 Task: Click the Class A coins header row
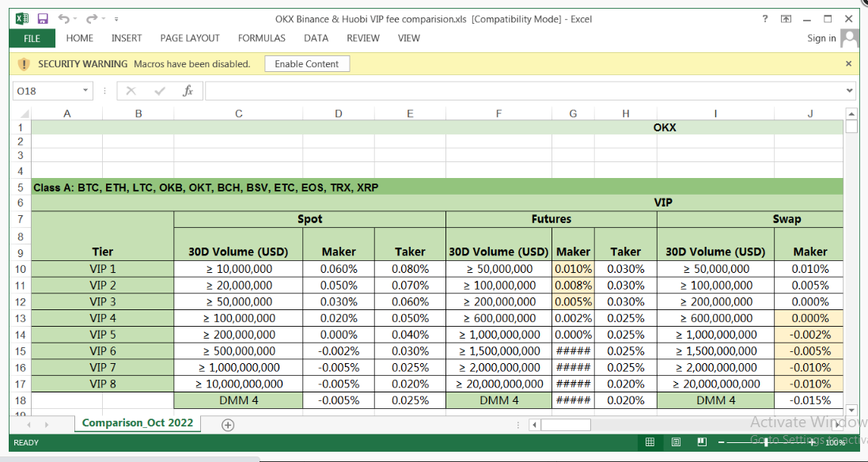[x=438, y=187]
